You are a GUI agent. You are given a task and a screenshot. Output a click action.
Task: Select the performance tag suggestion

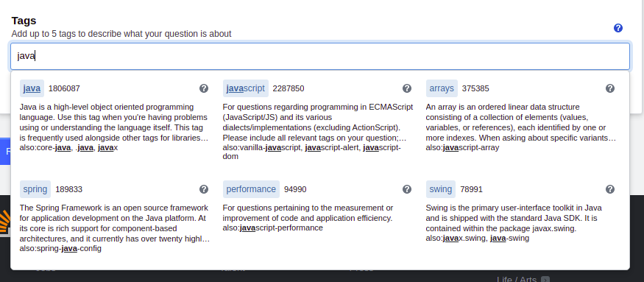251,189
